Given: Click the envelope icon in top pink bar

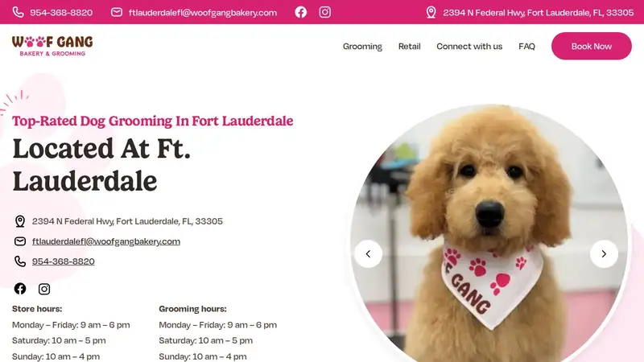Looking at the screenshot, I should pos(117,12).
